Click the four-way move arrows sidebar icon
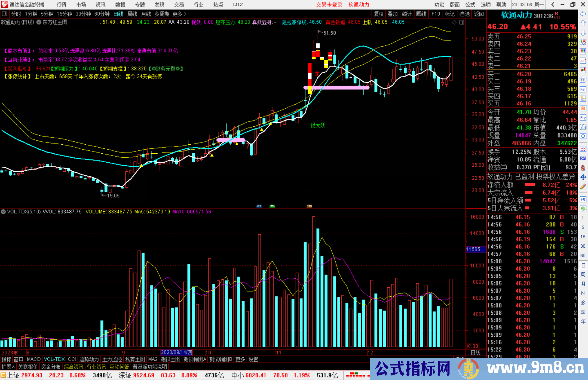 coord(583,177)
